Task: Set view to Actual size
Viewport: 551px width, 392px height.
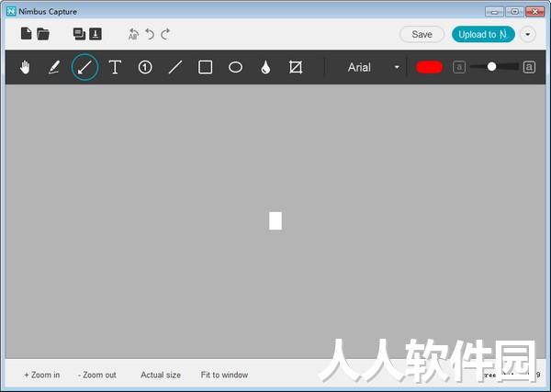Action: tap(161, 375)
